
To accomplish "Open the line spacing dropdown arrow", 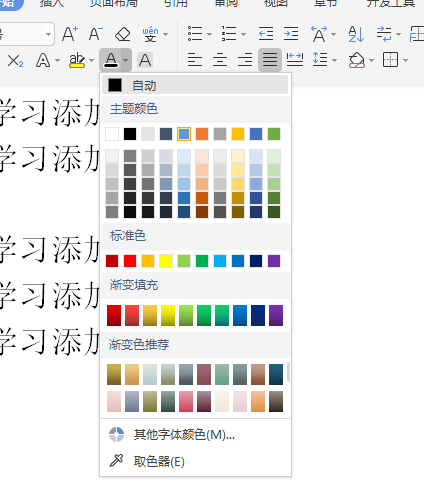I will click(x=335, y=60).
